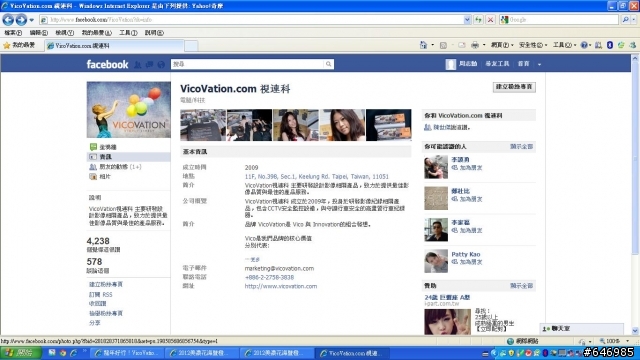Screen dimensions: 640x360
Task: Click the Facebook search field
Action: [x=247, y=64]
